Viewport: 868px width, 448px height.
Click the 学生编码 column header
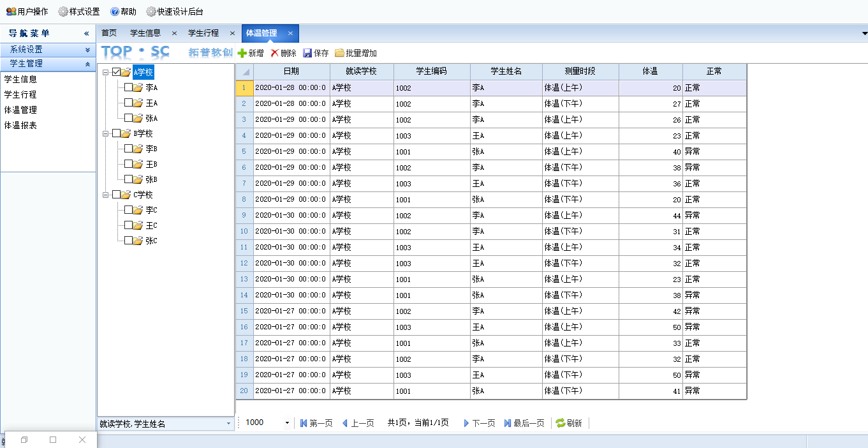(432, 71)
